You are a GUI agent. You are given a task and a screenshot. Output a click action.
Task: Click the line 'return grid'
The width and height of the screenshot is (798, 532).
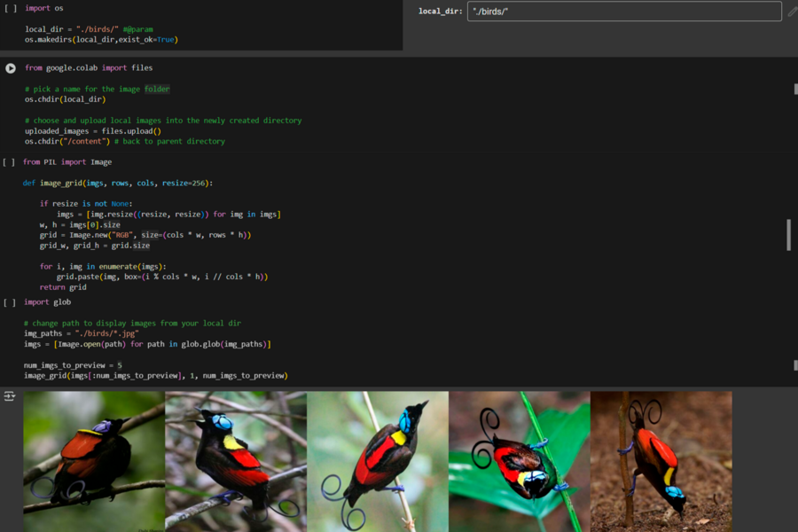[x=63, y=287]
